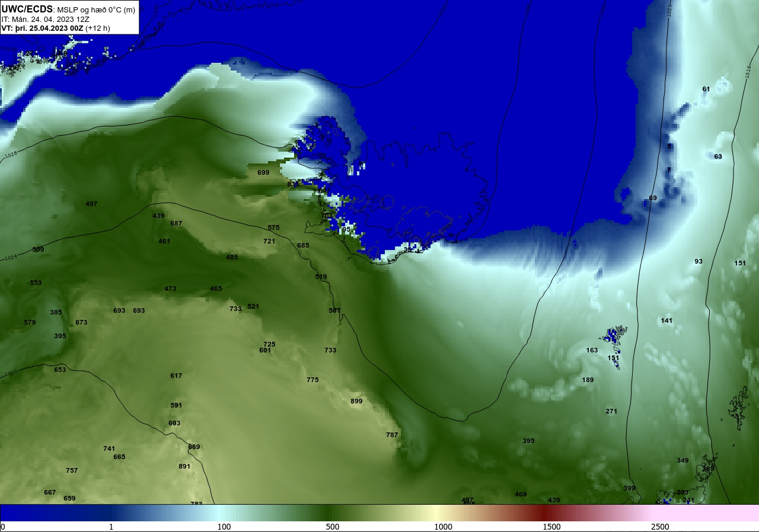Select the 163 value near the Faroes
This screenshot has height=532, width=759.
592,350
